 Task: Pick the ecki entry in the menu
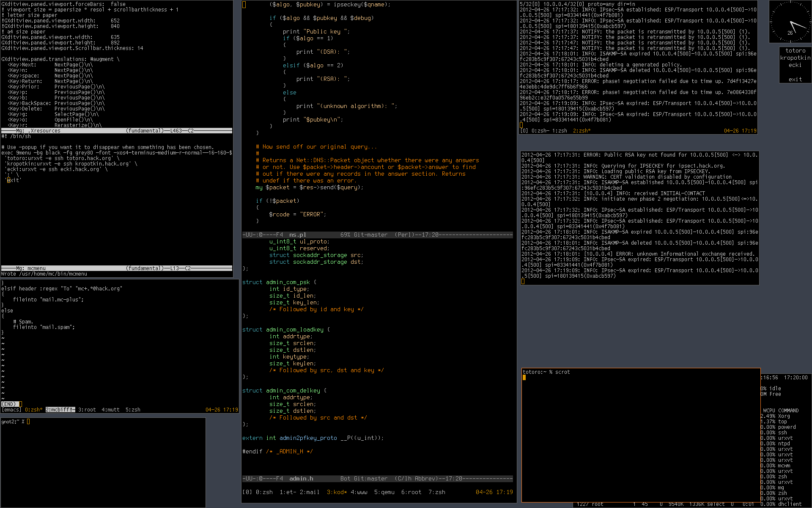click(x=795, y=65)
